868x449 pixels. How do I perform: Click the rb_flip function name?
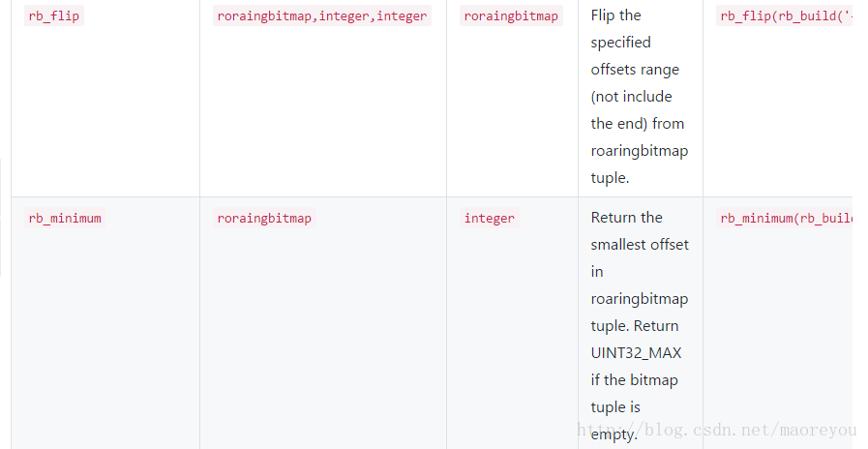click(54, 16)
